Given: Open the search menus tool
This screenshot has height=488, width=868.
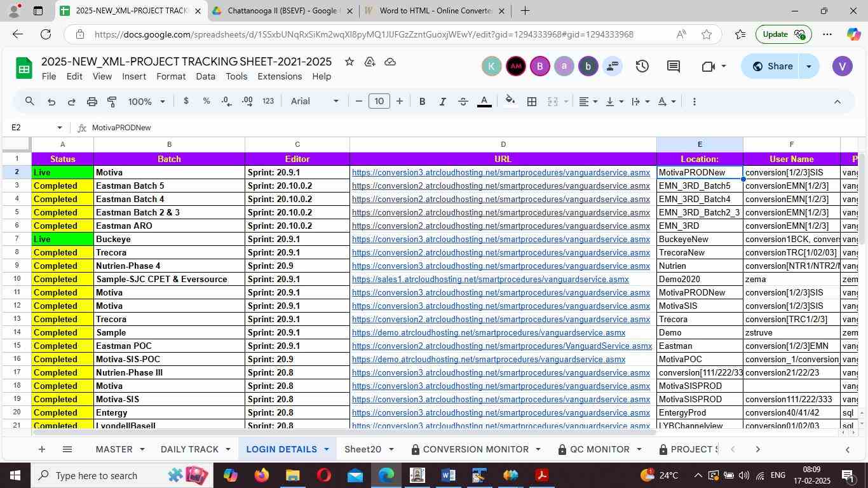Looking at the screenshot, I should click(x=30, y=102).
